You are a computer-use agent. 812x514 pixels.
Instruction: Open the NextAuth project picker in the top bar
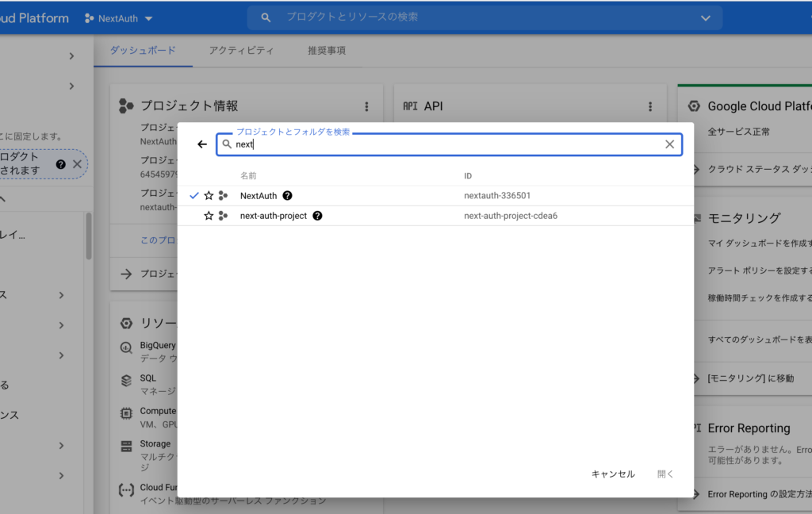117,17
